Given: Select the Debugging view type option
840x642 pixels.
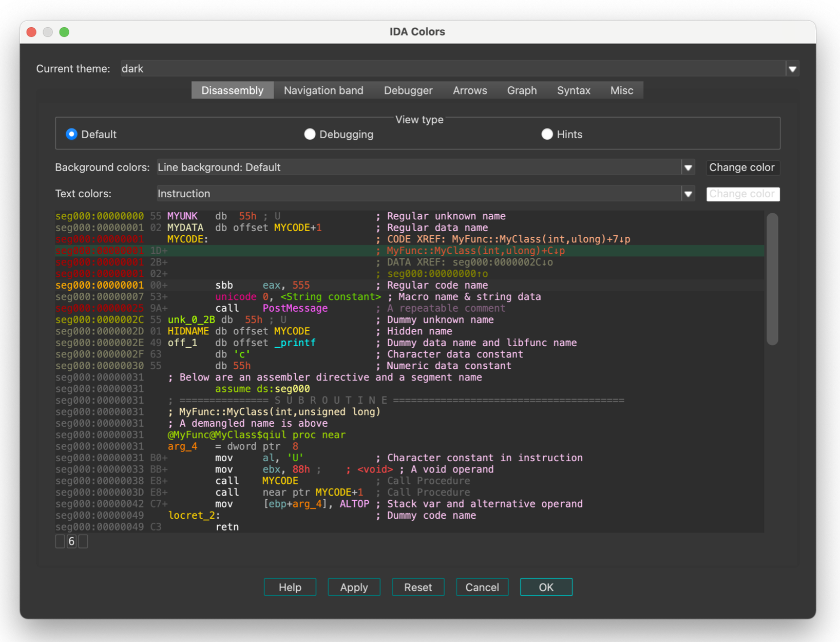Looking at the screenshot, I should click(310, 134).
